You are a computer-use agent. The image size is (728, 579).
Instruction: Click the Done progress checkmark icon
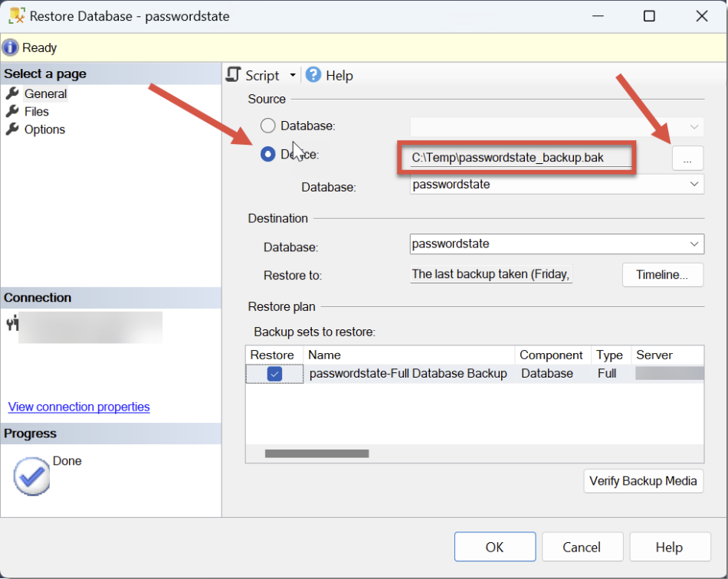coord(31,476)
